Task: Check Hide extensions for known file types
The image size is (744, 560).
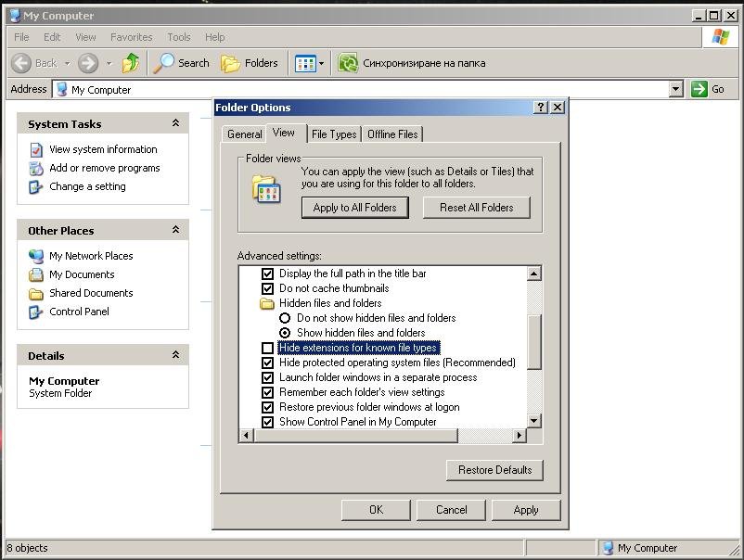Action: [267, 348]
